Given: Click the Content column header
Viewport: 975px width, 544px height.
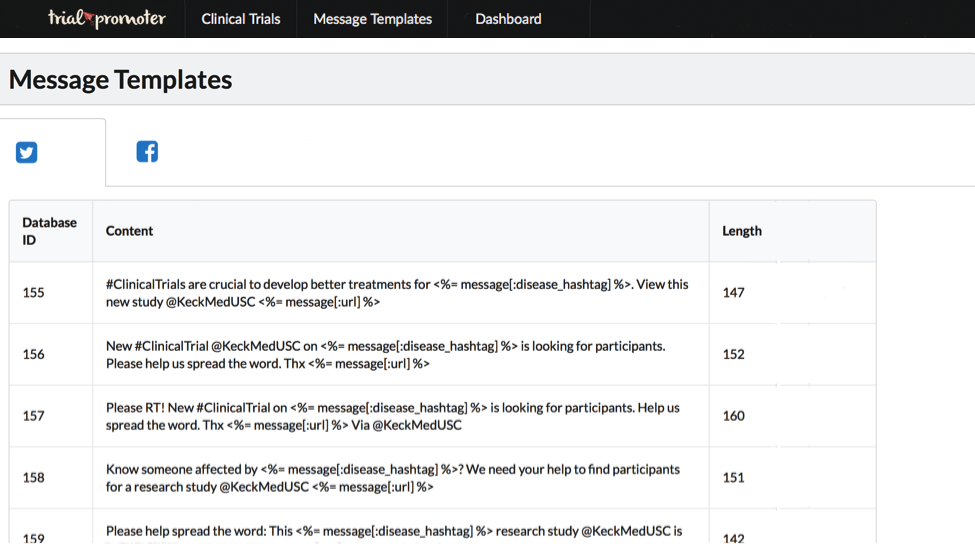Looking at the screenshot, I should point(130,231).
